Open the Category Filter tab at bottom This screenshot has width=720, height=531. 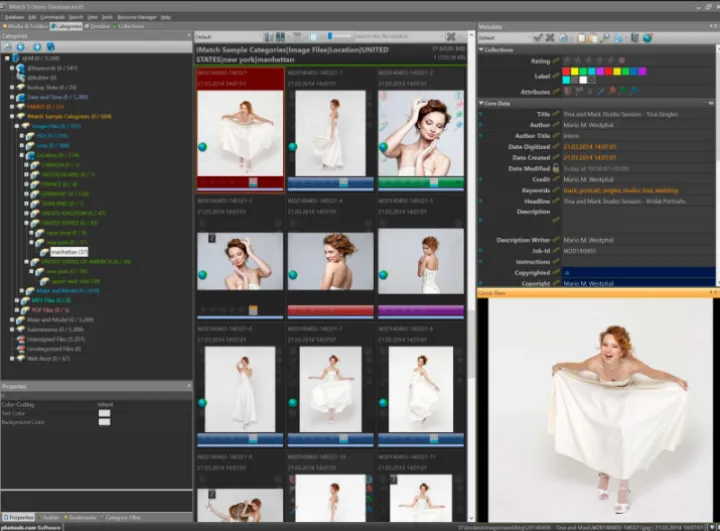pos(121,518)
